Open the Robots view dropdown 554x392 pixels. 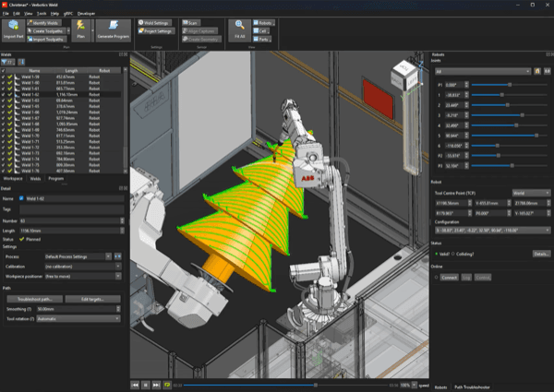point(264,23)
